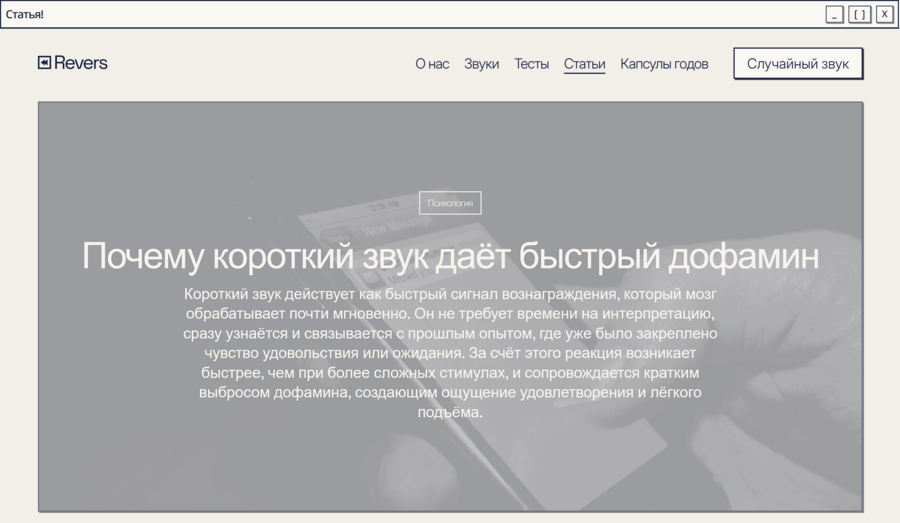Go home via the Revers wordmark

(x=80, y=63)
